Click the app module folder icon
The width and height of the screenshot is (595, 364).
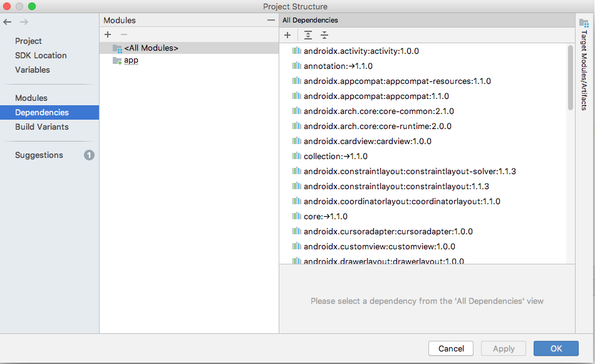point(117,61)
